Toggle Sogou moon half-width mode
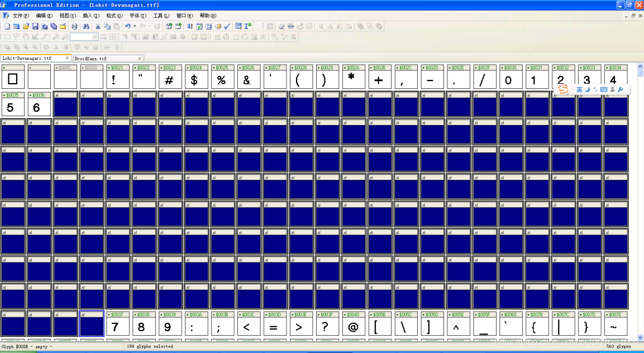Viewport: 644px width, 353px height. pos(588,89)
